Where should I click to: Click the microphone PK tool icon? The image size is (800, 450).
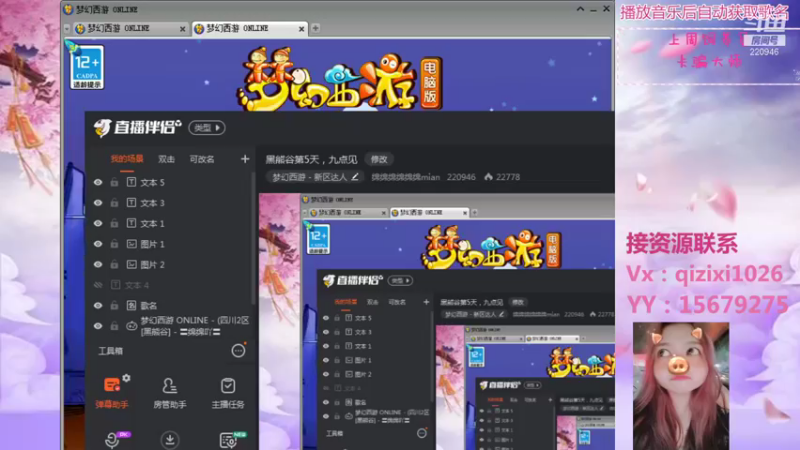click(x=113, y=439)
